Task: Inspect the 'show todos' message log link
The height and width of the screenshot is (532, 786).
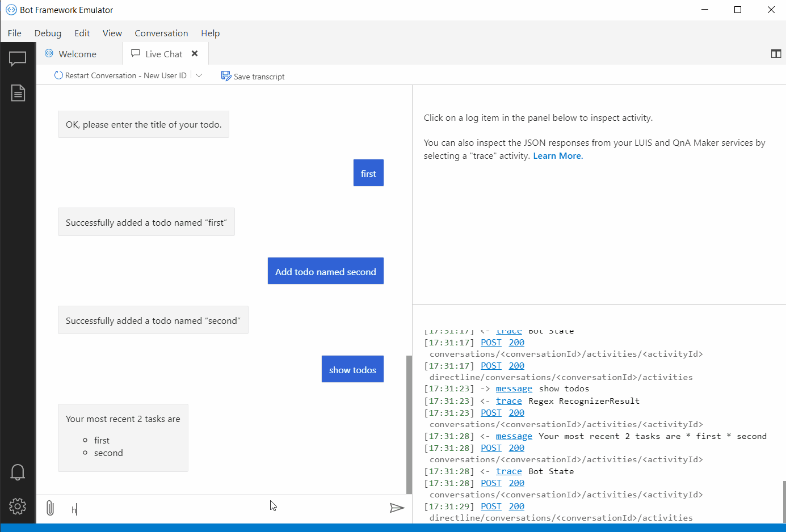Action: pos(514,389)
